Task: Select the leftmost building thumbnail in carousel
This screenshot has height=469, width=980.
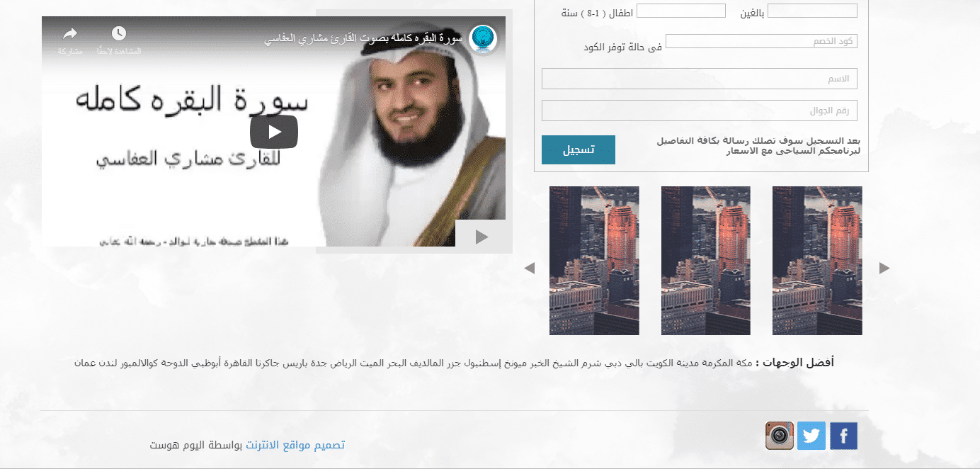Action: tap(594, 261)
